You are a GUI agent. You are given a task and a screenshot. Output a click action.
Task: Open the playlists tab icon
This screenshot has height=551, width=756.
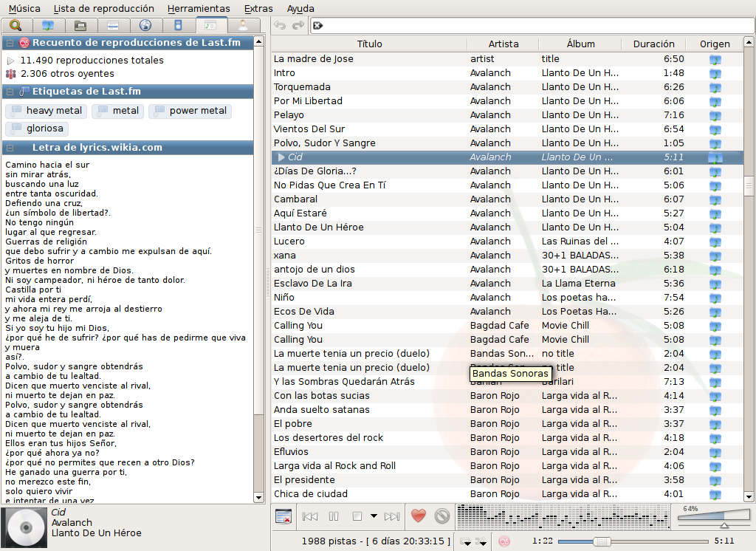(x=113, y=25)
